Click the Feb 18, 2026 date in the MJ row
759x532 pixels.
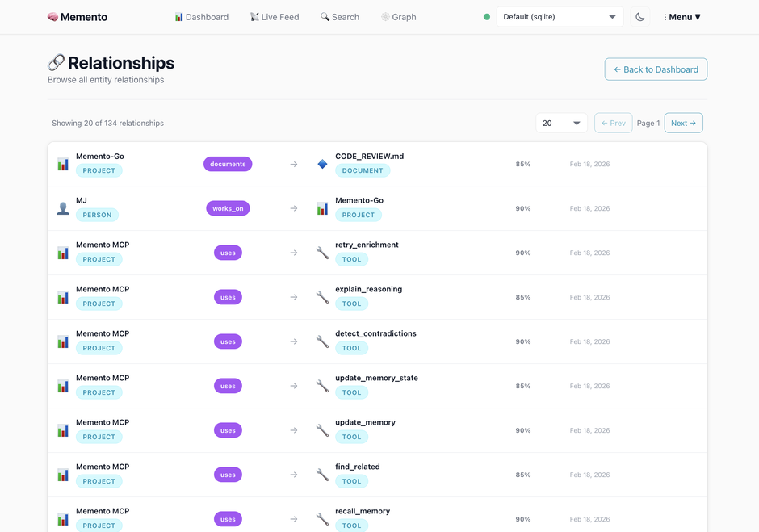(x=589, y=208)
